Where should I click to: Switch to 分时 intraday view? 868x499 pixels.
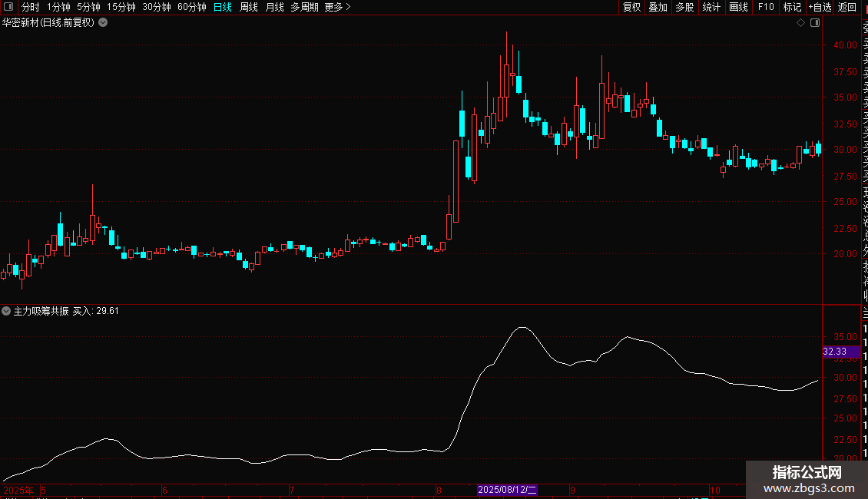click(31, 7)
